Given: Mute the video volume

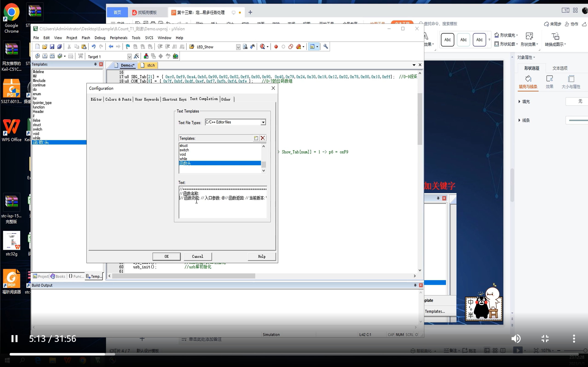Looking at the screenshot, I should (x=516, y=338).
